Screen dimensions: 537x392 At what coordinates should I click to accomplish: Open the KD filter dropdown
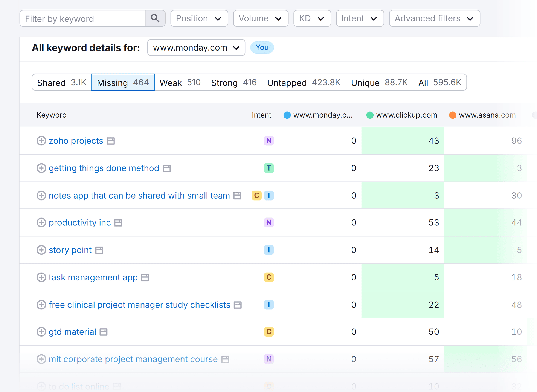click(312, 18)
